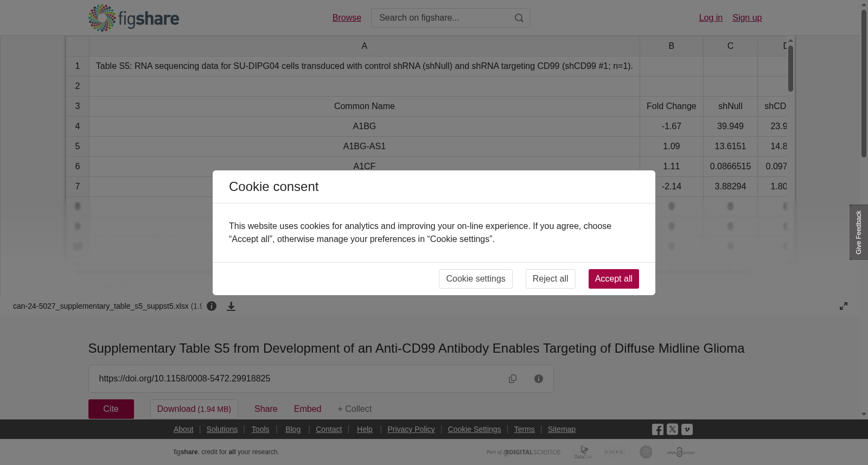Click the search magnifier icon

point(519,18)
